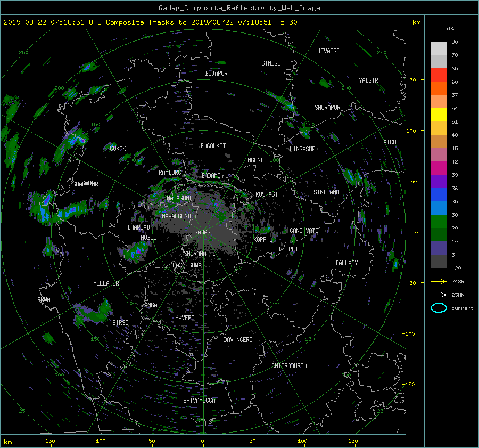The height and width of the screenshot is (448, 479).
Task: Click the dark gray -20 dBZ swatch
Action: [x=439, y=262]
